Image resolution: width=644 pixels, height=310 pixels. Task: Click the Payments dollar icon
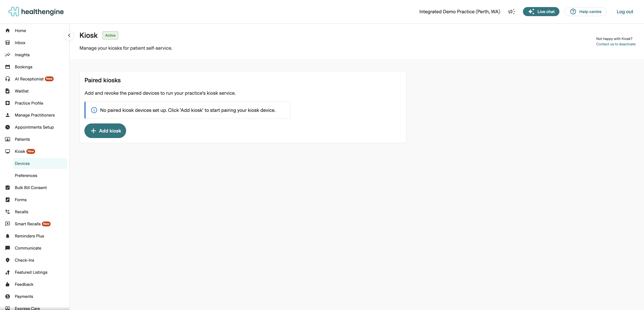8,296
